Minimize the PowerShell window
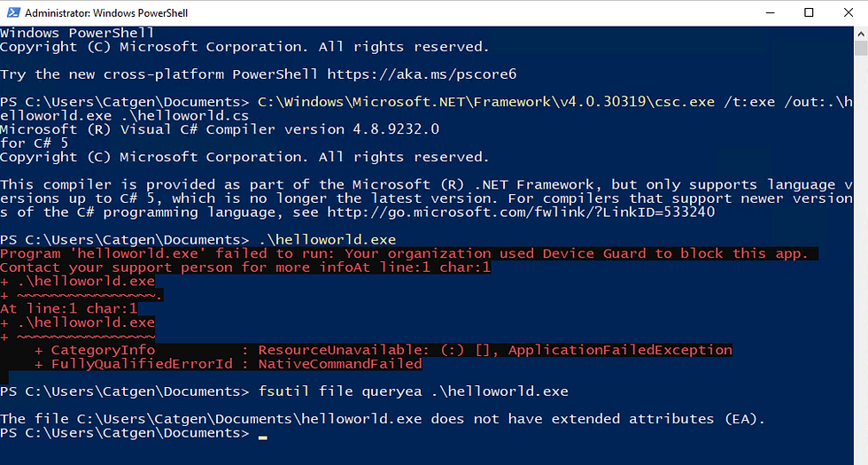868x465 pixels. (769, 13)
